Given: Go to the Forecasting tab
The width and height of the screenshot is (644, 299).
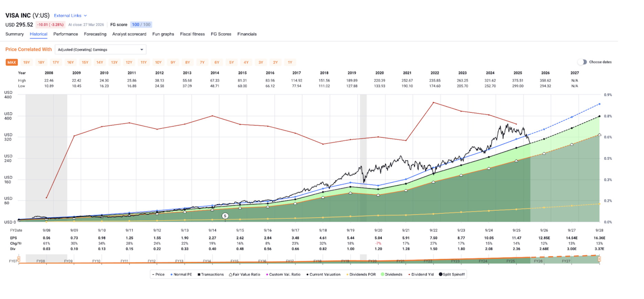Looking at the screenshot, I should [95, 34].
